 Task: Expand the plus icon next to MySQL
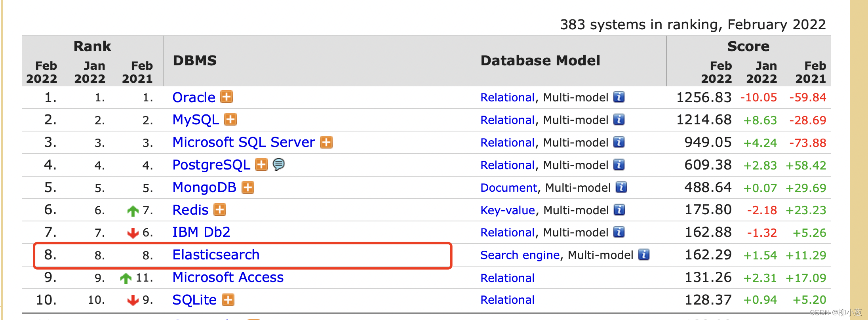230,119
